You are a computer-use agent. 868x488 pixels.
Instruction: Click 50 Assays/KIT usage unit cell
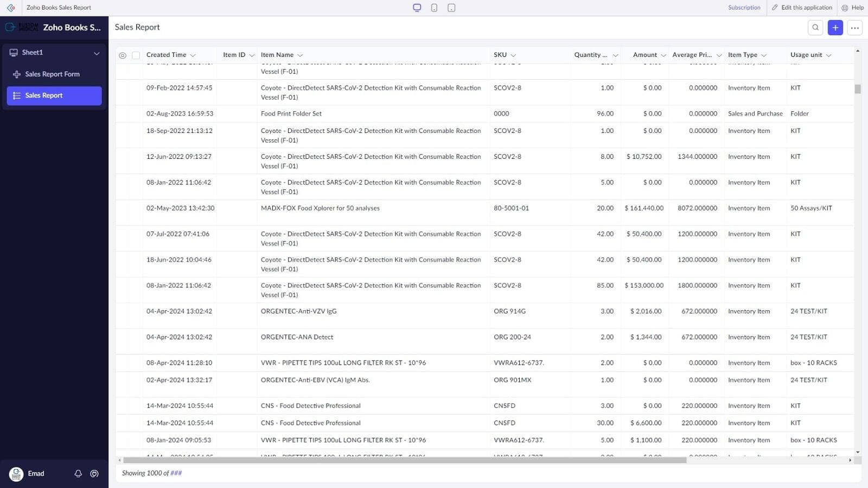pyautogui.click(x=811, y=208)
